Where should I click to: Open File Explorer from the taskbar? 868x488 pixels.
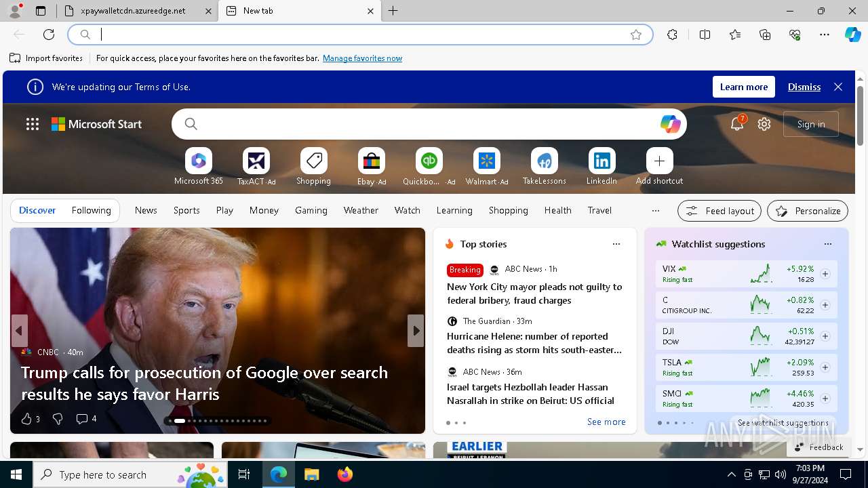coord(311,474)
